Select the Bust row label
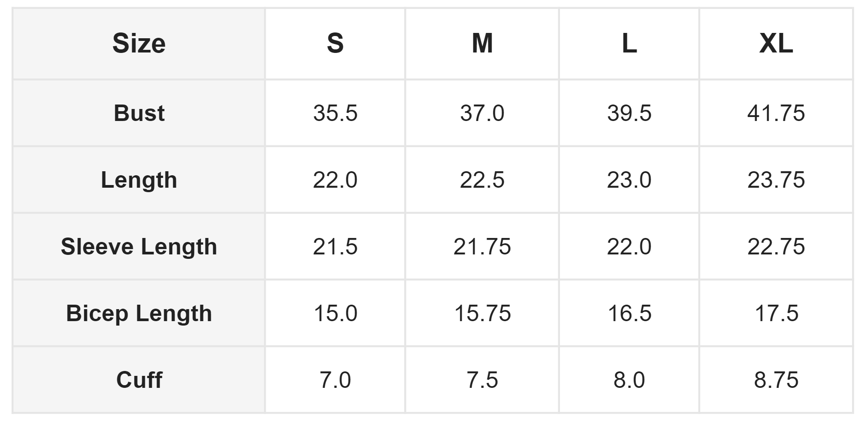The image size is (868, 427). click(139, 113)
